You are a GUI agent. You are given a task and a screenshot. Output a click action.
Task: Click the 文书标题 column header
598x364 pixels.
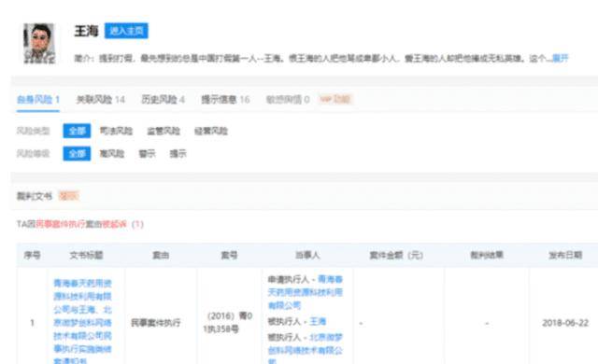tap(86, 255)
